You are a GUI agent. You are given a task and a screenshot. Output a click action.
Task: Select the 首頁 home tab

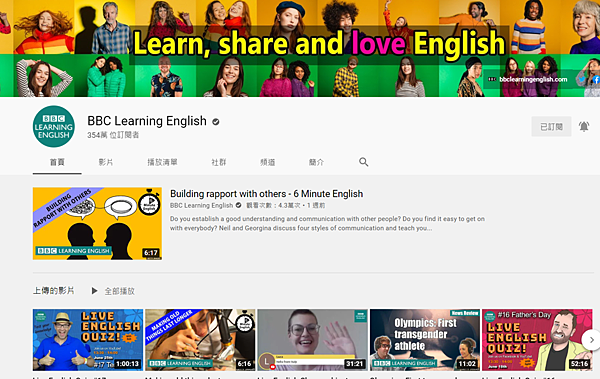[57, 162]
